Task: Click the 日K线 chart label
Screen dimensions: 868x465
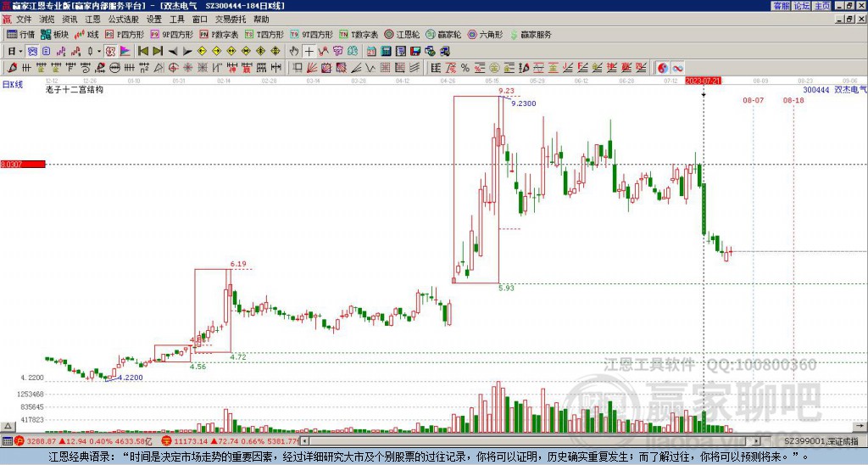Action: (x=12, y=85)
